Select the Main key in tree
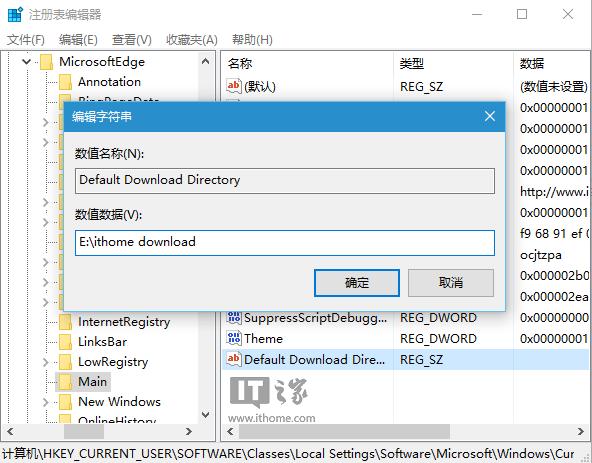 coord(92,382)
